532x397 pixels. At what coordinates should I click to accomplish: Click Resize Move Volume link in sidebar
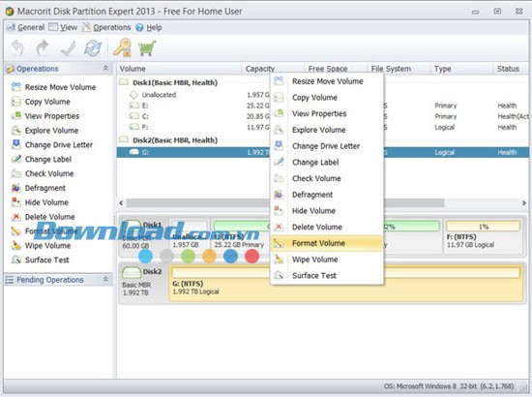[60, 87]
